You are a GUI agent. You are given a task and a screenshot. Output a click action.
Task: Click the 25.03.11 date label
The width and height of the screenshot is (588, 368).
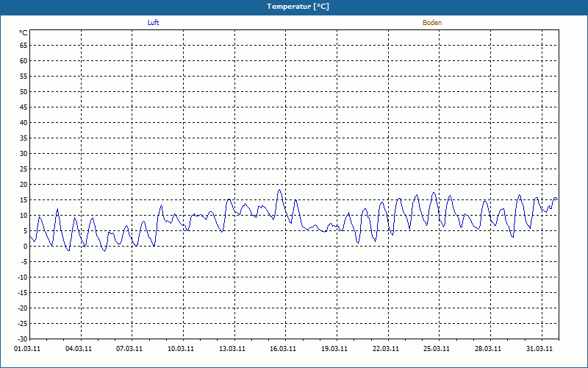click(437, 348)
